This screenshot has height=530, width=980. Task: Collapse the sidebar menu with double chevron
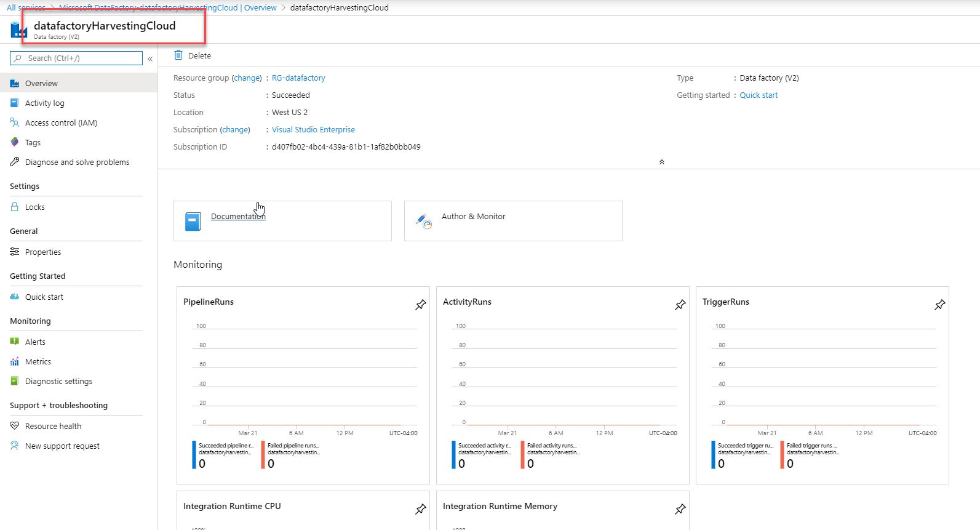point(150,59)
